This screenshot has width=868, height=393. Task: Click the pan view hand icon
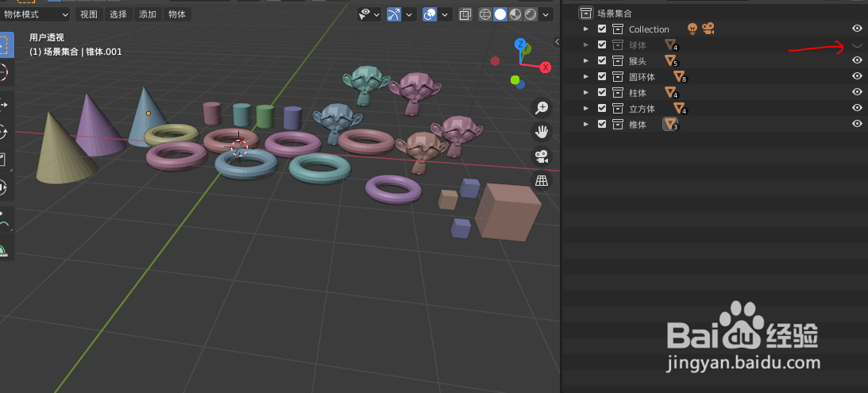click(542, 132)
